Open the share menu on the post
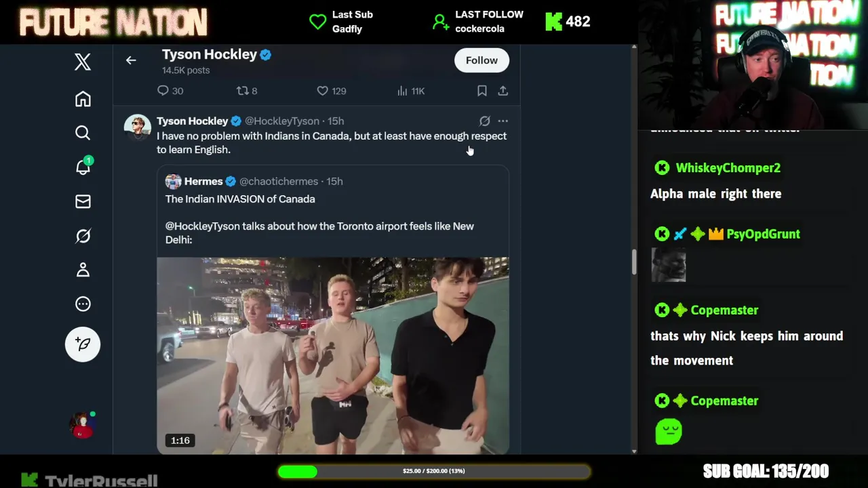The width and height of the screenshot is (868, 488). 502,91
